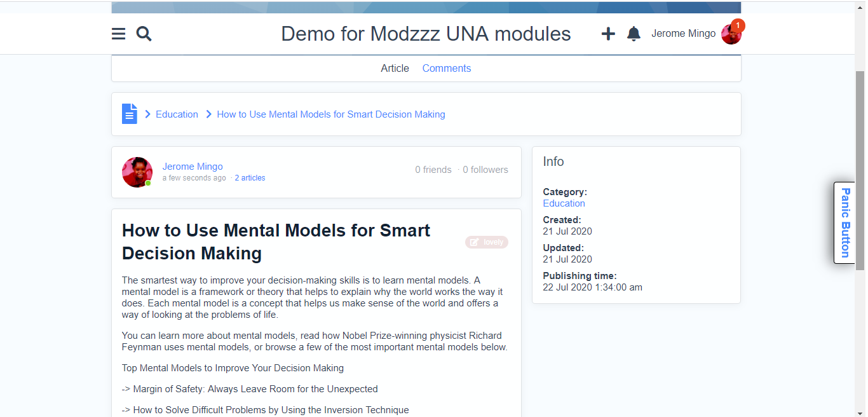Open the '2 articles' link
Image resolution: width=868 pixels, height=417 pixels.
coord(250,178)
